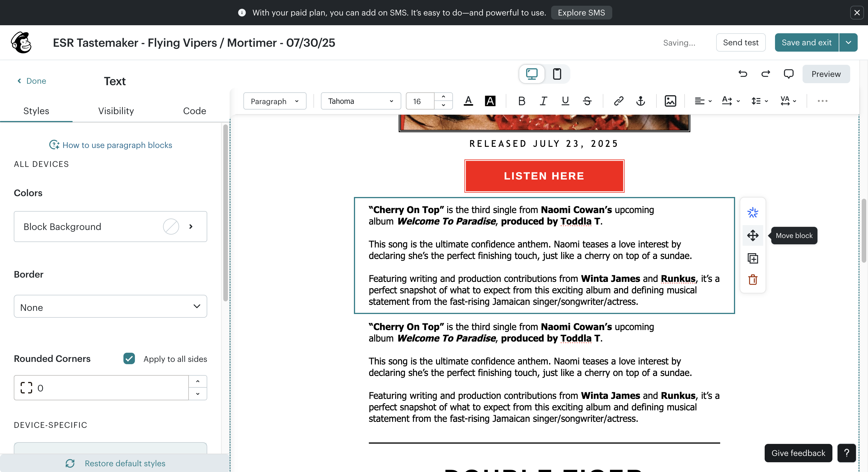Switch to the Visibility tab
Viewport: 868px width, 472px height.
click(x=116, y=111)
